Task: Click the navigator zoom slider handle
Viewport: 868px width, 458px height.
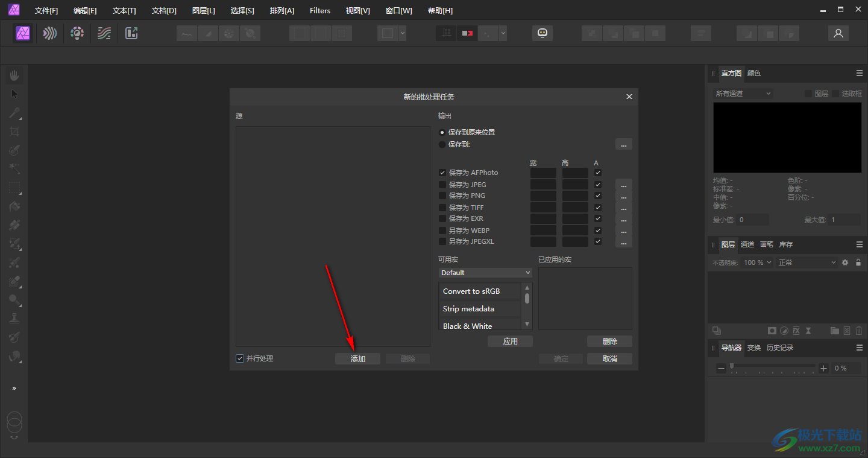Action: [732, 366]
